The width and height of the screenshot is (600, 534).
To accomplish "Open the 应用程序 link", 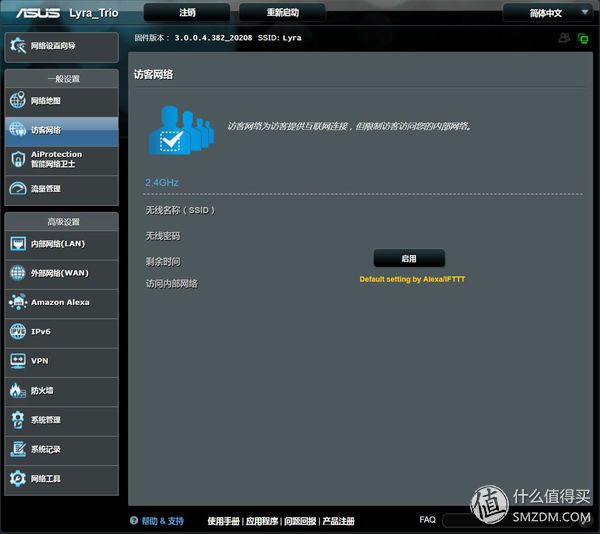I will pyautogui.click(x=262, y=521).
